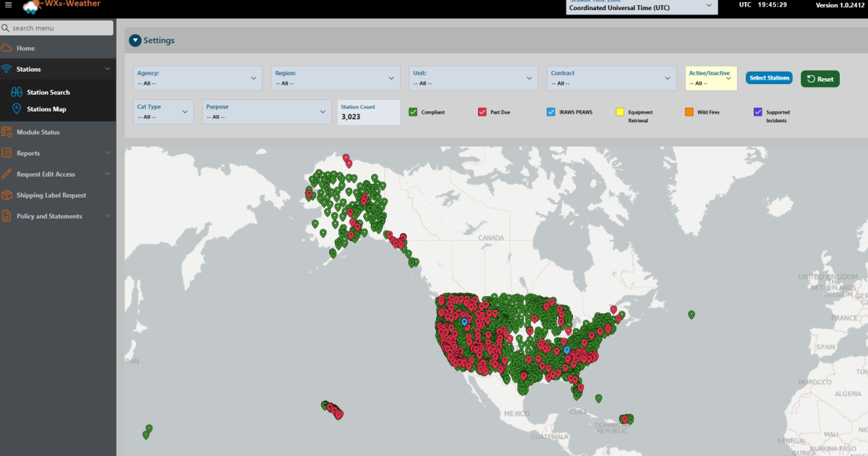Open the Contract dropdown
This screenshot has height=456, width=868.
611,78
